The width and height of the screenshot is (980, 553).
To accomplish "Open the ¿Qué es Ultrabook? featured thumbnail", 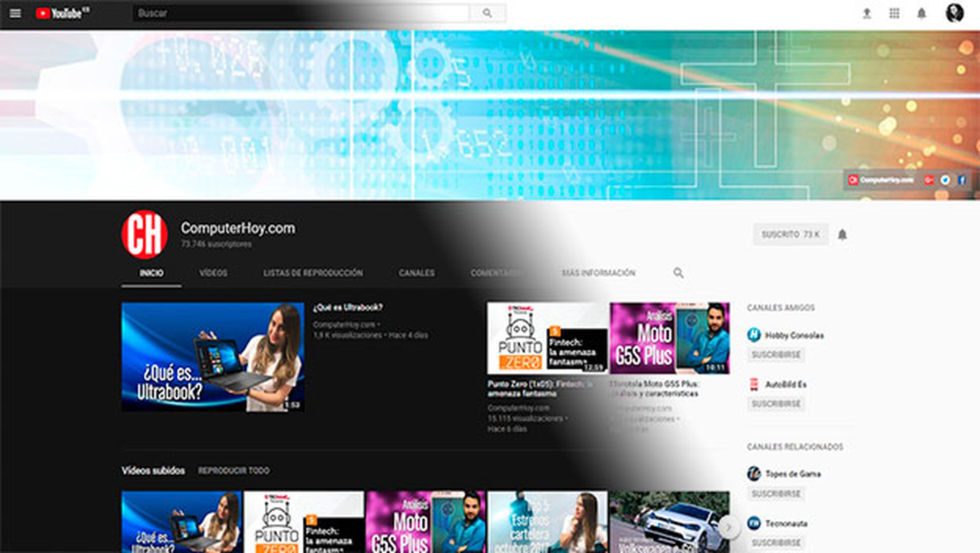I will [x=213, y=357].
